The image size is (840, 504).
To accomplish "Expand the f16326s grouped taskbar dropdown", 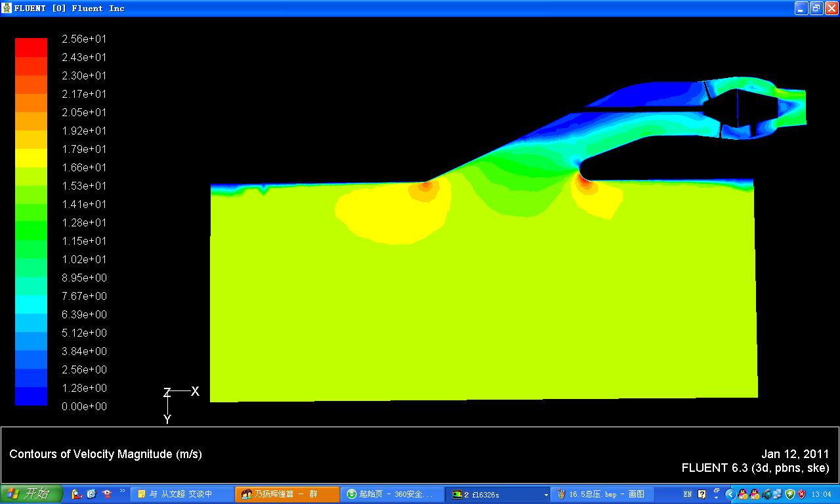I will (x=545, y=495).
